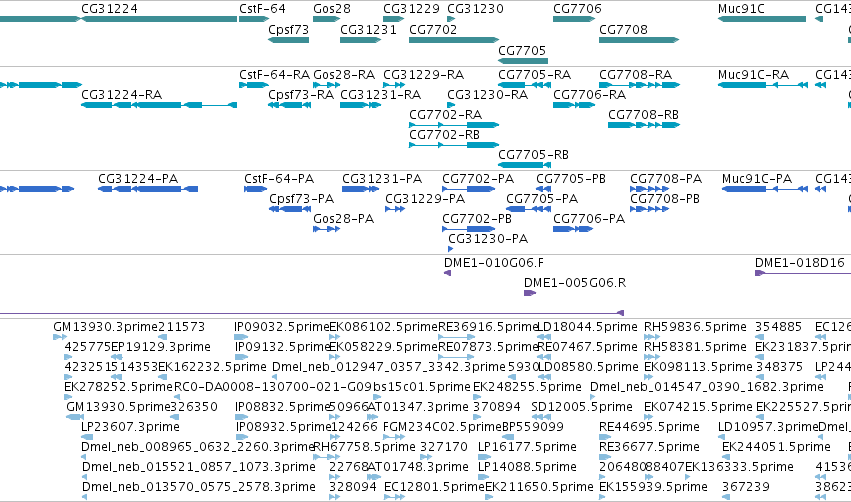
Task: Select EST IP09032.5prime
Action: pos(241,337)
